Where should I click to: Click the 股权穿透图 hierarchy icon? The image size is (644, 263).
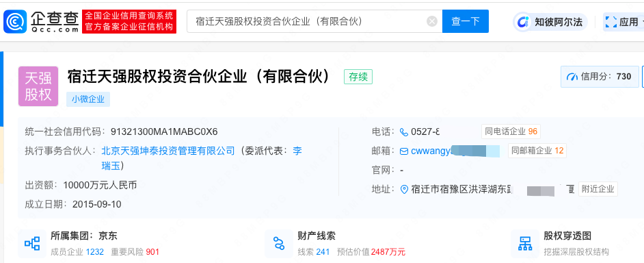coord(525,244)
